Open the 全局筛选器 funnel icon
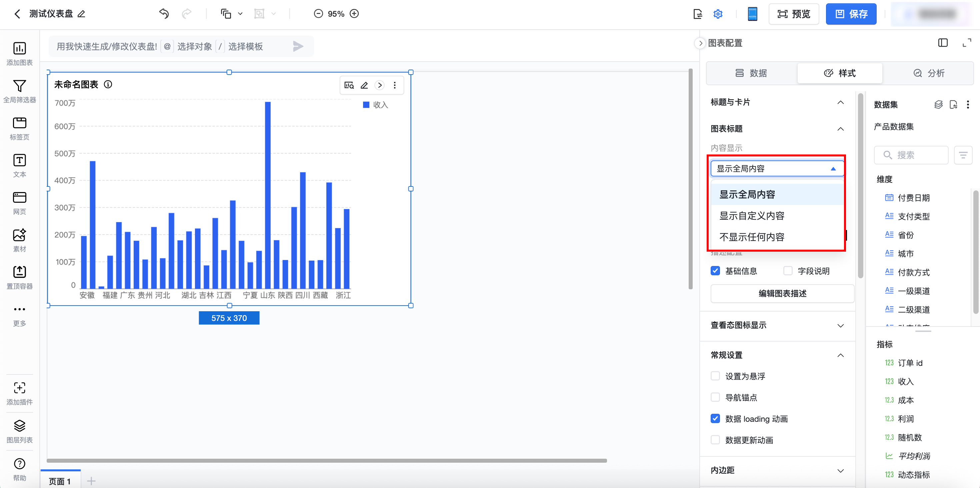980x488 pixels. coord(19,86)
